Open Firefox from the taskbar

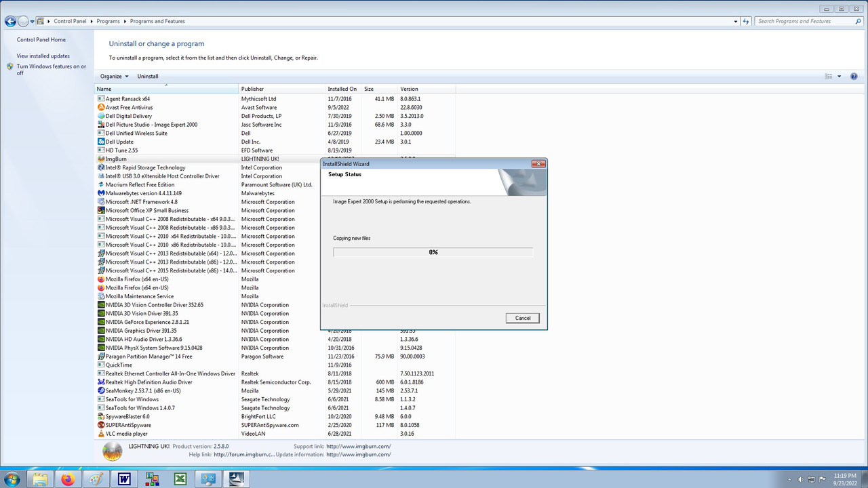pyautogui.click(x=68, y=479)
